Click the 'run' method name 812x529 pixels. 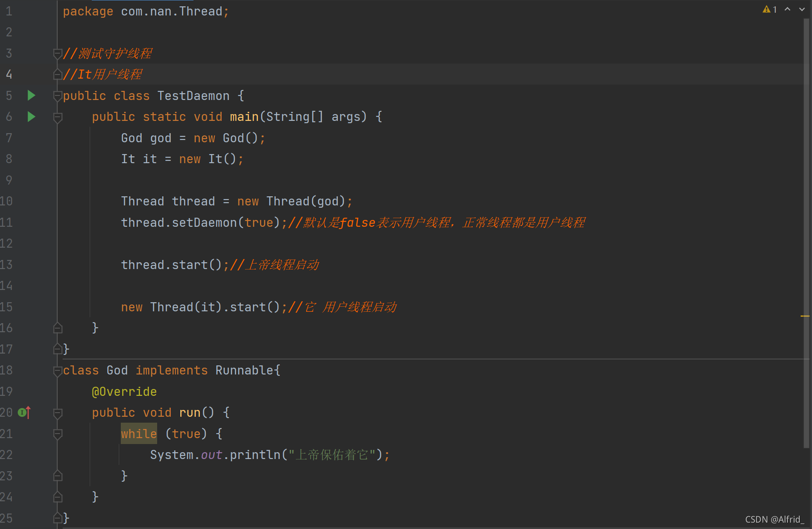click(190, 413)
